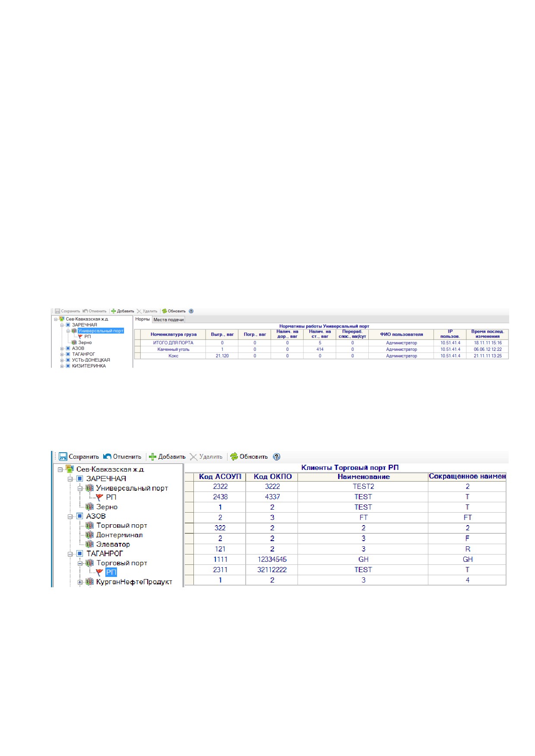Click Удалить in the Клиенты Торговый порт window
The width and height of the screenshot is (535, 756).
click(206, 457)
